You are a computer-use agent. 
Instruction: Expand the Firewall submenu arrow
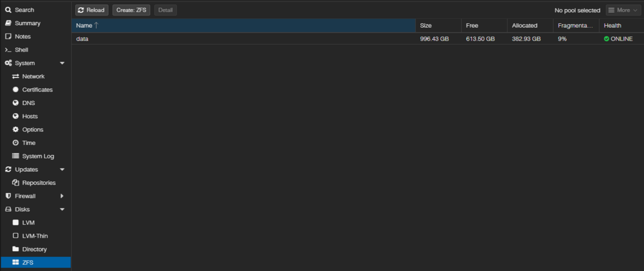62,196
